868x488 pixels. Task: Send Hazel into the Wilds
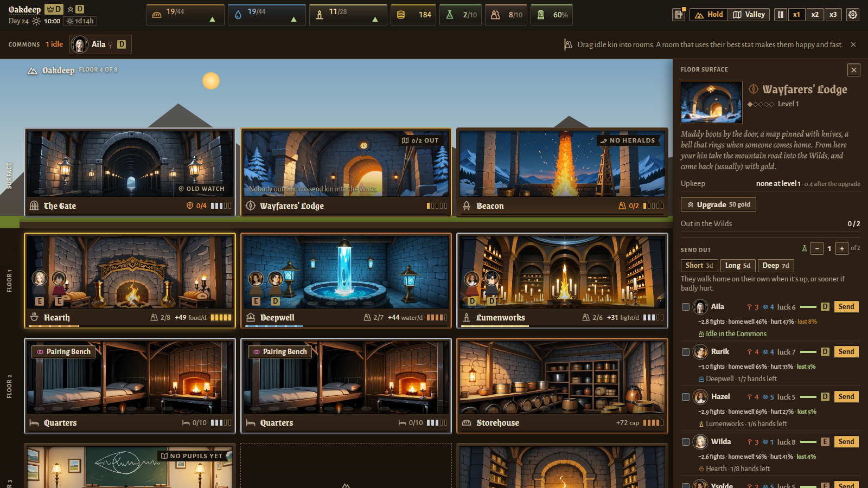tap(846, 397)
